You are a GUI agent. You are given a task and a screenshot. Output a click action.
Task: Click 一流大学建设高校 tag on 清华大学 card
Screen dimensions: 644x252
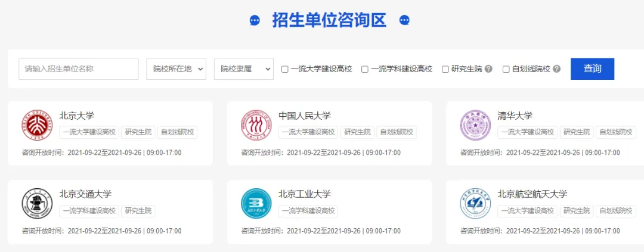click(528, 132)
